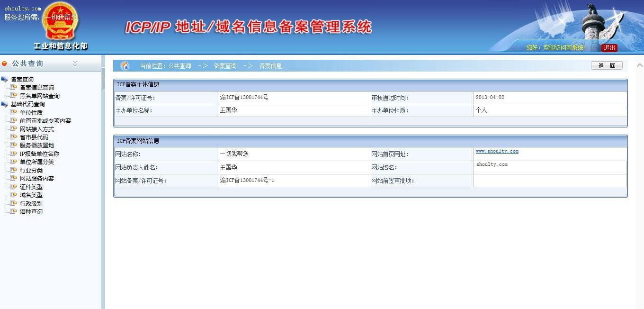Click the icon beside 备案信息查询
Screen dimensions: 644x309
tap(13, 87)
